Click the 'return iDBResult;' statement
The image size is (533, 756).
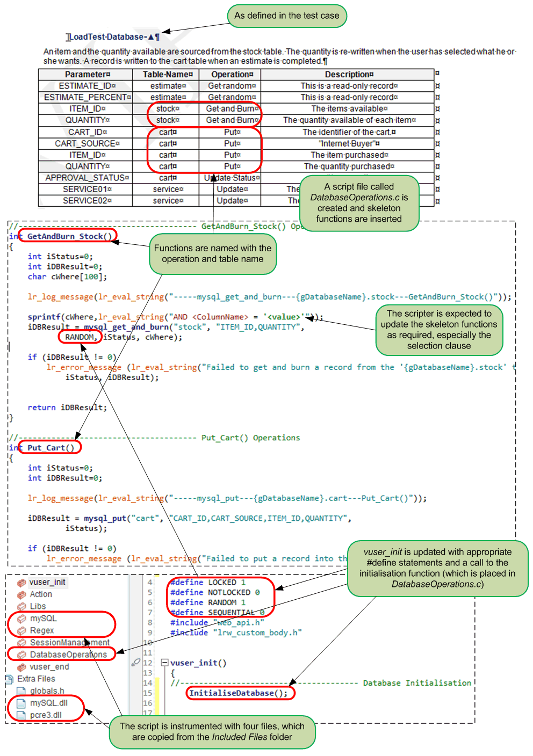pos(67,408)
